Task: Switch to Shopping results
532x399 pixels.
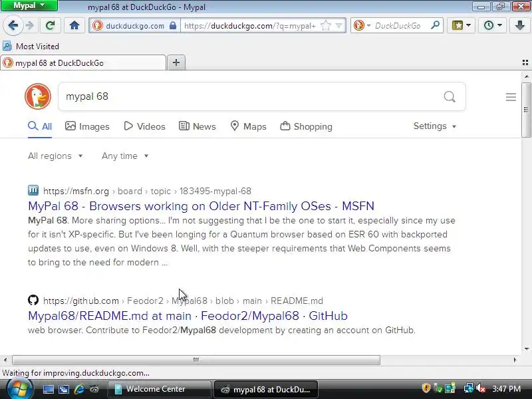Action: 307,126
